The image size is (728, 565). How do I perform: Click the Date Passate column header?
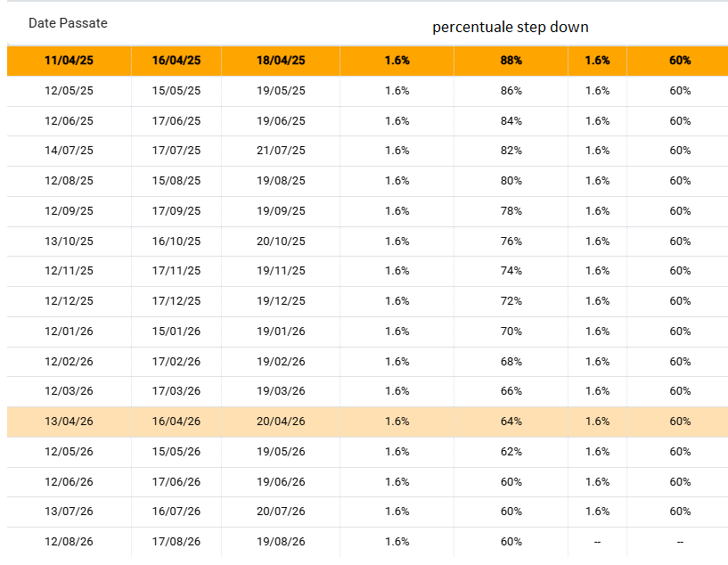coord(68,23)
